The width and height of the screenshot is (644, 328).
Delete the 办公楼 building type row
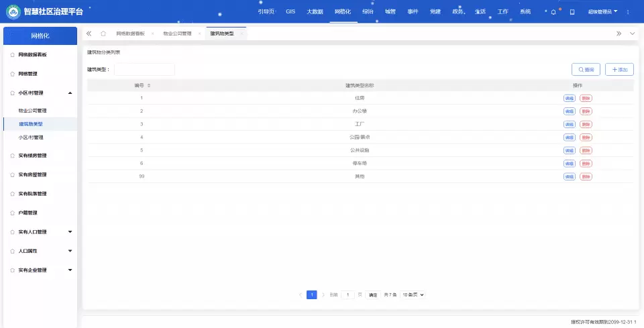pyautogui.click(x=586, y=111)
